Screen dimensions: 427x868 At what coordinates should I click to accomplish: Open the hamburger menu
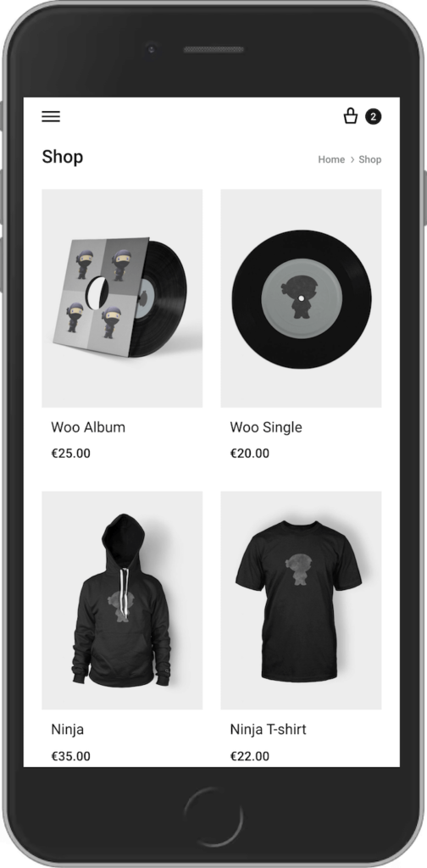click(x=51, y=116)
